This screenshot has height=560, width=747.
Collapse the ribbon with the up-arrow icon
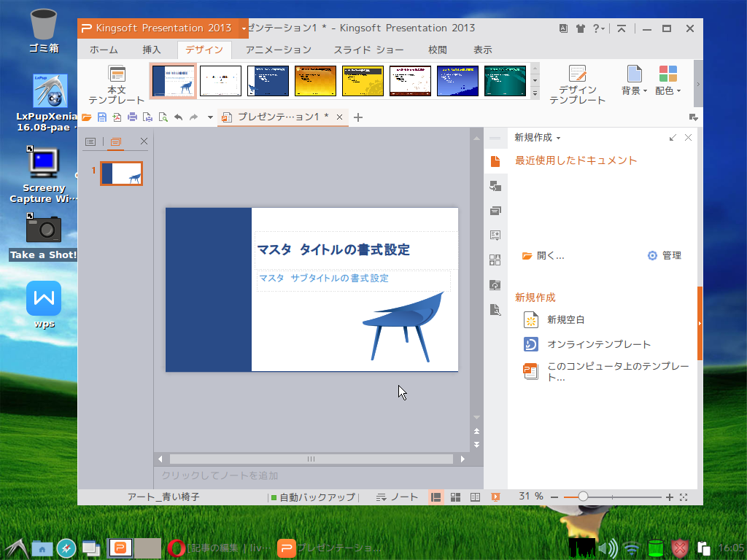tap(622, 28)
